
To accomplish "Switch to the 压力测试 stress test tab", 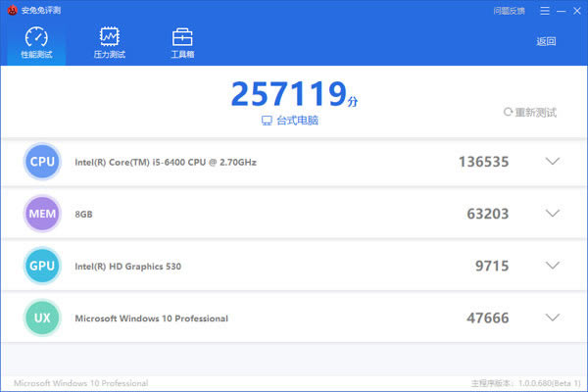I will (110, 43).
